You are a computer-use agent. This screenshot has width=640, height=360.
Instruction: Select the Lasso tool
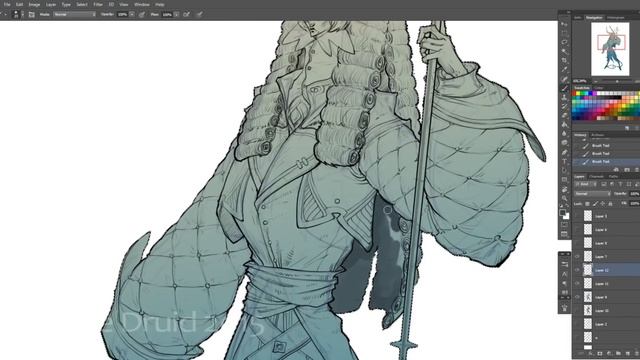pos(564,42)
